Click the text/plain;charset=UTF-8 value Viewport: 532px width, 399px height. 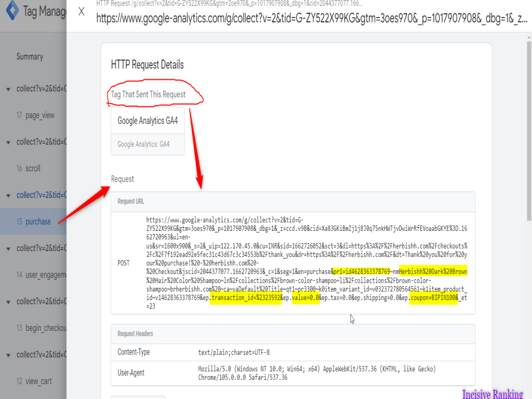[x=234, y=353]
